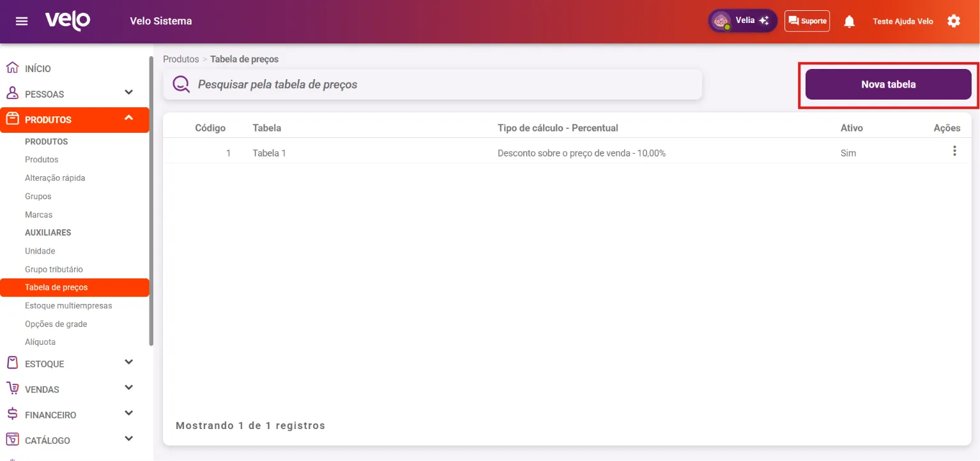Viewport: 980px width, 461px height.
Task: Select the Tabela 1 row name
Action: pyautogui.click(x=270, y=153)
